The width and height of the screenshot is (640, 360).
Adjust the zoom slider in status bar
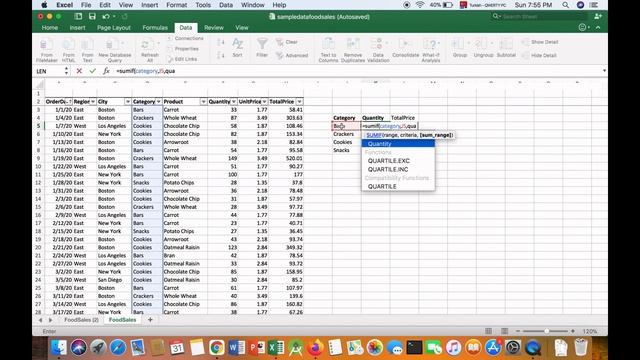coord(547,331)
